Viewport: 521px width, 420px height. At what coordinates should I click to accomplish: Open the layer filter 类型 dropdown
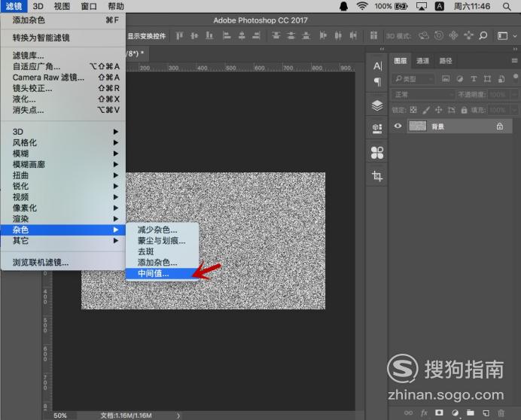tap(413, 79)
